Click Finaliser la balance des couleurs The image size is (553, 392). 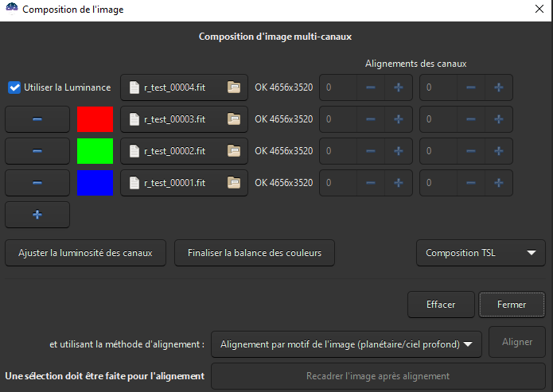(255, 253)
